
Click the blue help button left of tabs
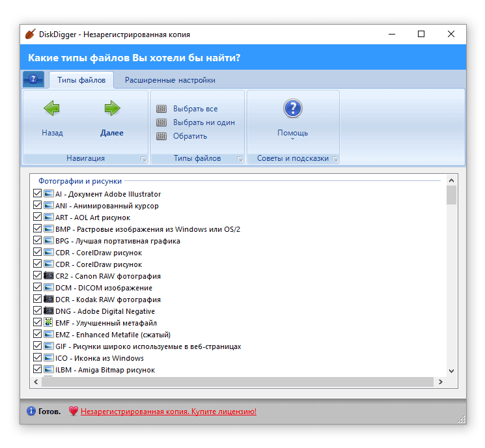point(33,79)
